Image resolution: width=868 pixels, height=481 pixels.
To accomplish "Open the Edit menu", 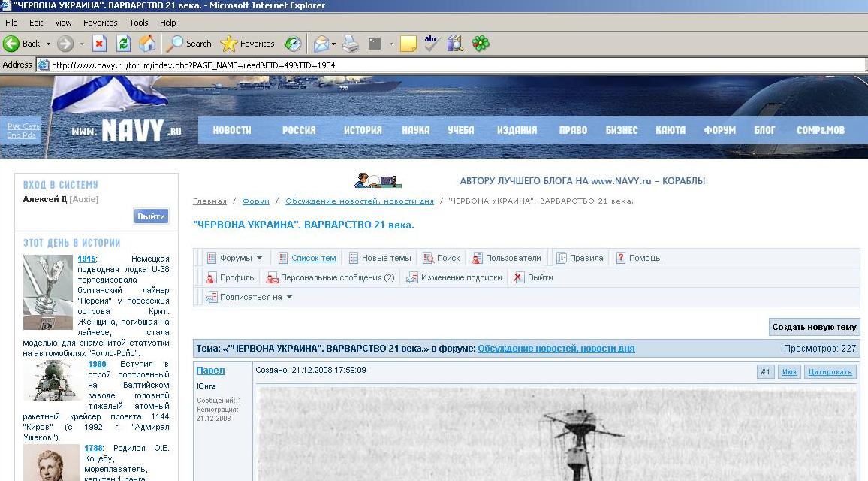I will (x=36, y=23).
